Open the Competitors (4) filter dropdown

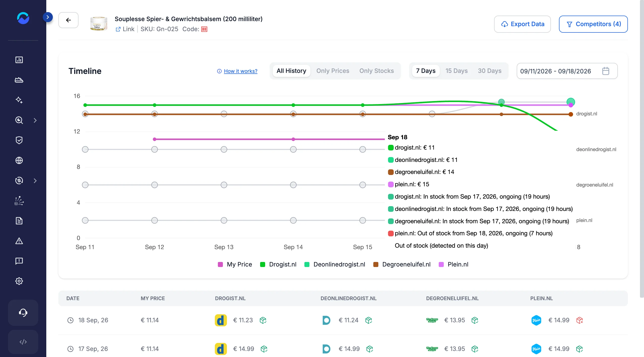coord(593,24)
